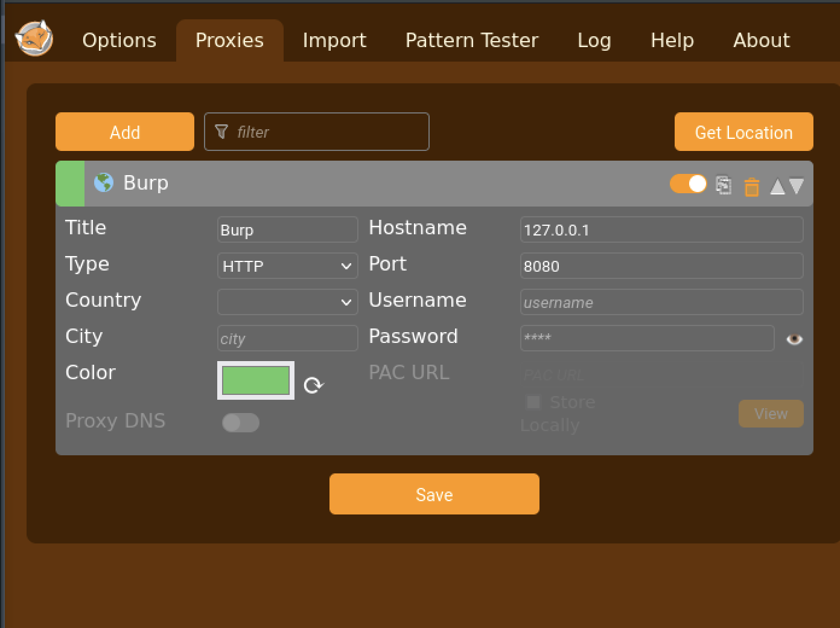Screen dimensions: 840x628
Task: Click the City input field
Action: pyautogui.click(x=287, y=338)
